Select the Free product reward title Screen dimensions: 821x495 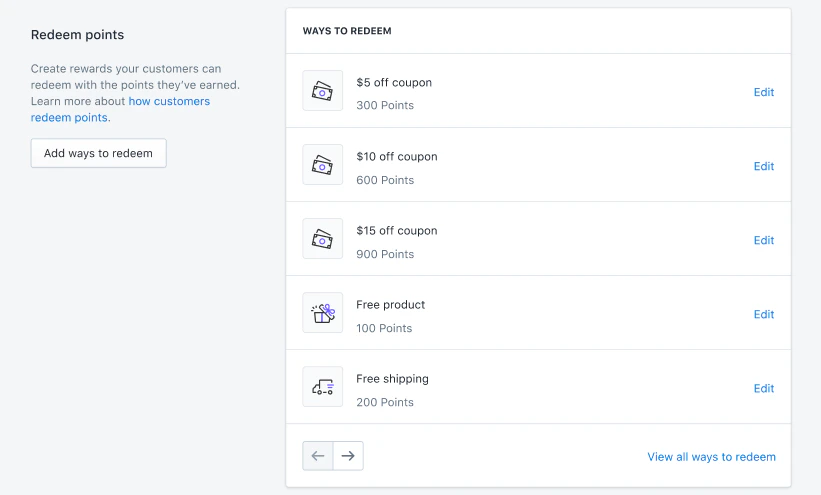coord(390,305)
